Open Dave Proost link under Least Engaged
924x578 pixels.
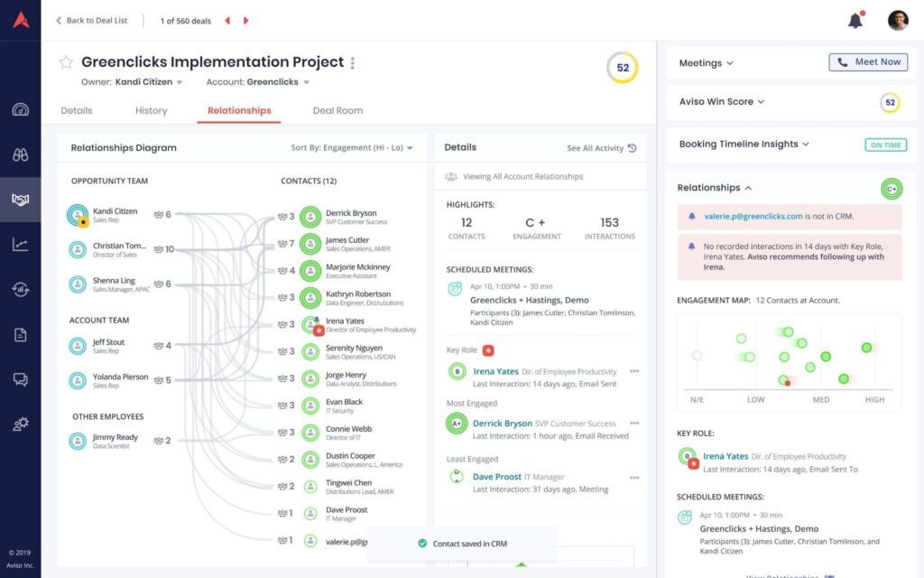[x=497, y=477]
